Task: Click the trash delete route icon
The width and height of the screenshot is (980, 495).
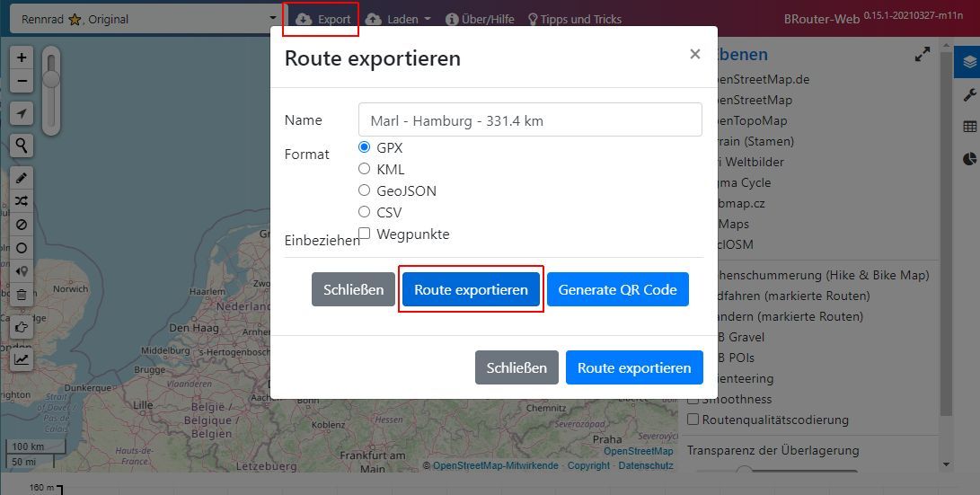Action: coord(22,295)
